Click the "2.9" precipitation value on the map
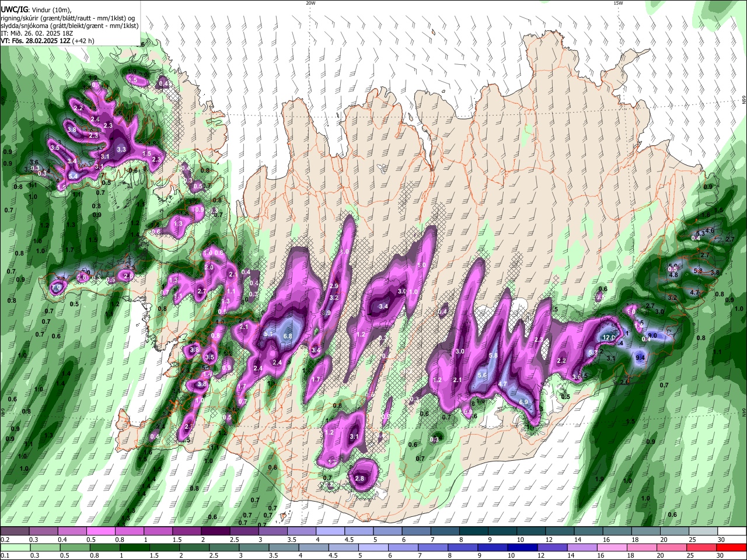 (334, 286)
